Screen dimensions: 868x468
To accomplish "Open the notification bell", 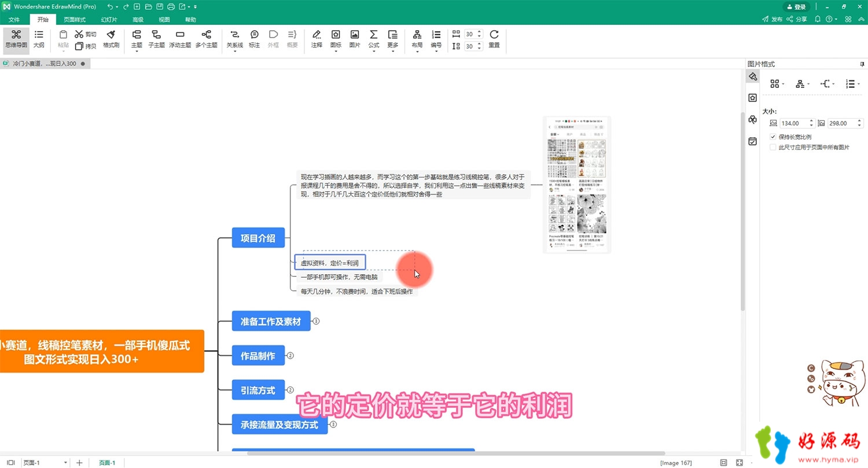I will (818, 19).
